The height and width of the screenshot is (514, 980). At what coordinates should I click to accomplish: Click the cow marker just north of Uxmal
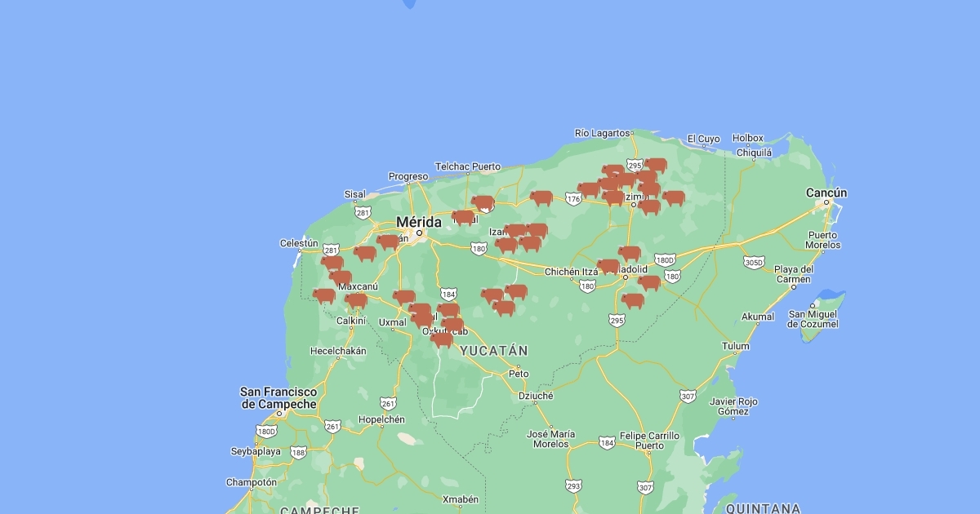click(404, 297)
